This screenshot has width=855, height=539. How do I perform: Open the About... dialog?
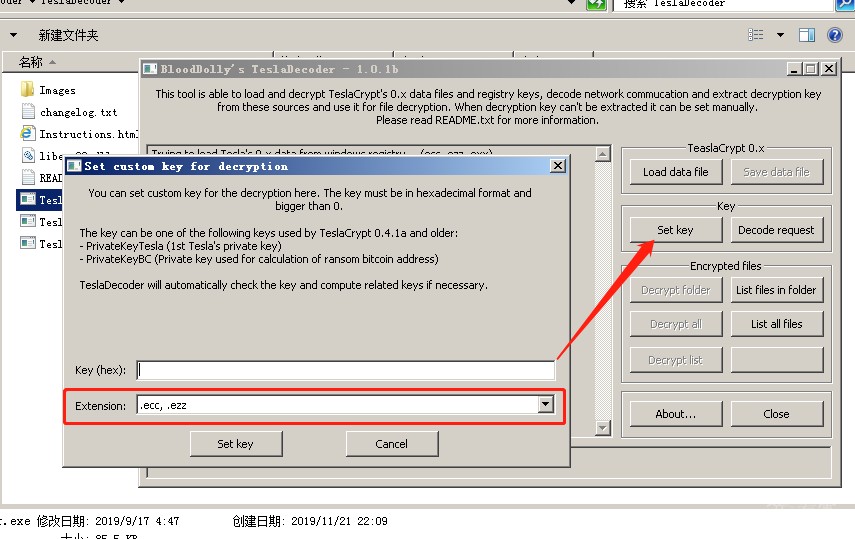[676, 414]
